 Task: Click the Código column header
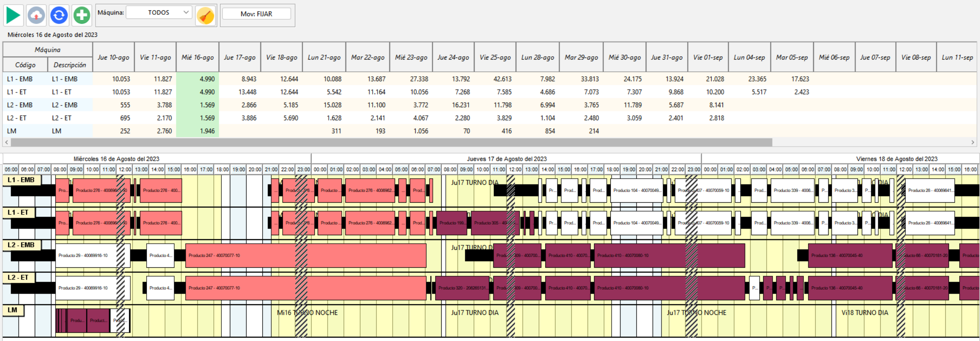(x=25, y=65)
